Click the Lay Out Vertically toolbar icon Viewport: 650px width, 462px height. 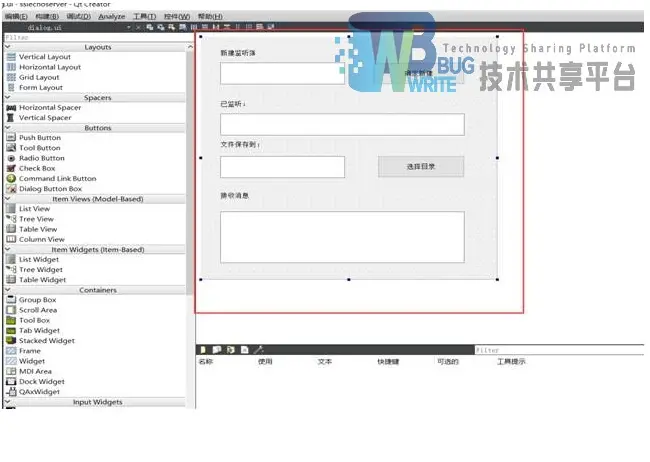pos(205,27)
